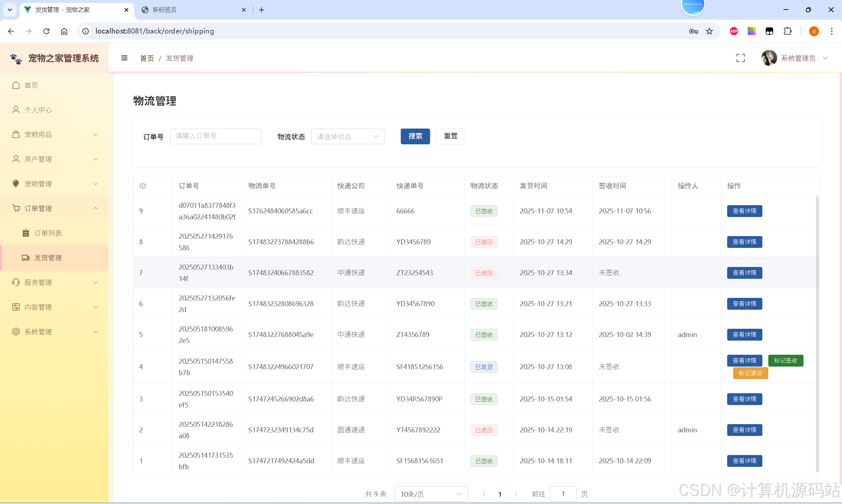Select 发货管理 submenu item
Viewport: 842px width, 504px height.
click(54, 258)
